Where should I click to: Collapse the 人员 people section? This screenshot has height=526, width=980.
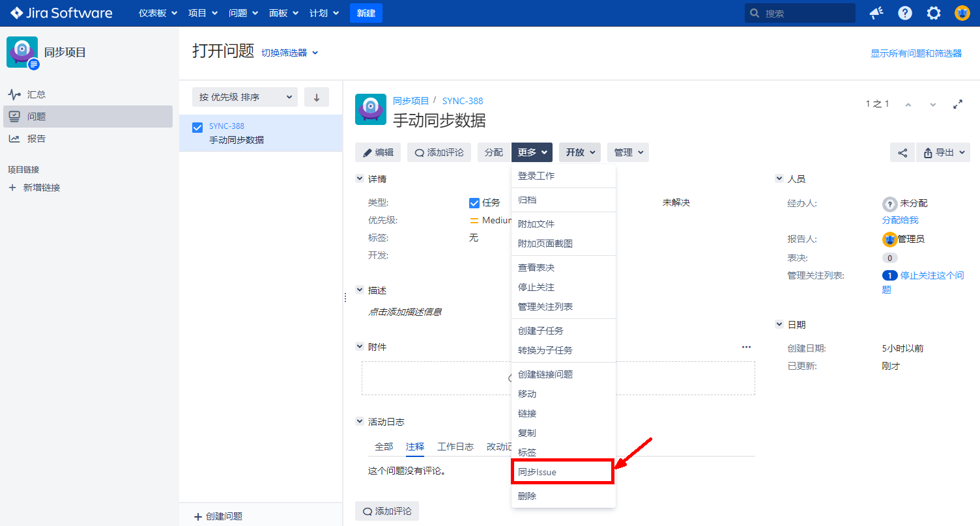pyautogui.click(x=779, y=178)
